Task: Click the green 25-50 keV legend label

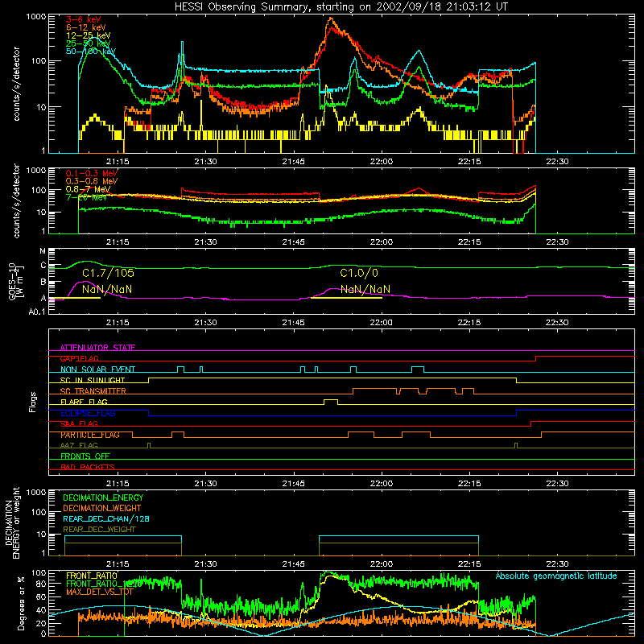Action: pos(89,43)
